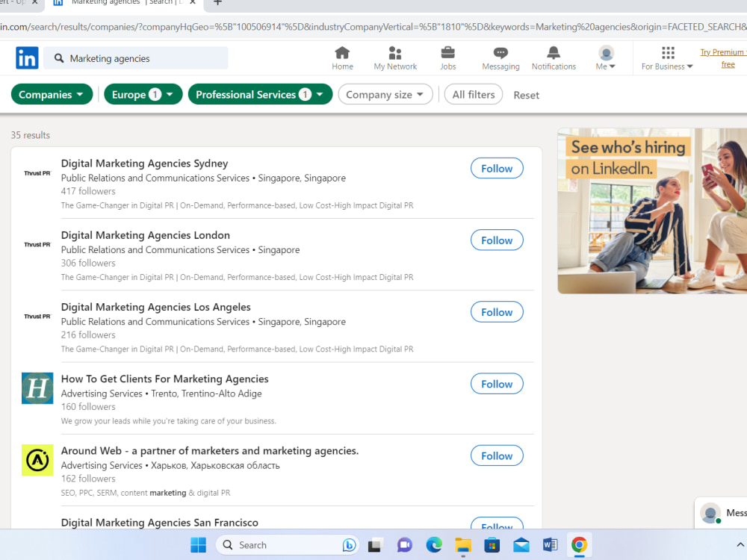Open Task View on the taskbar
This screenshot has width=747, height=560.
coord(375,545)
